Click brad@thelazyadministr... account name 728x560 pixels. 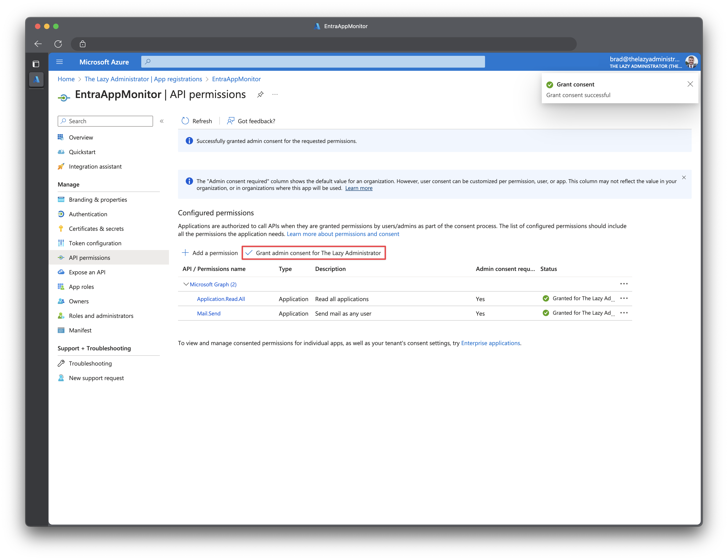pyautogui.click(x=644, y=59)
